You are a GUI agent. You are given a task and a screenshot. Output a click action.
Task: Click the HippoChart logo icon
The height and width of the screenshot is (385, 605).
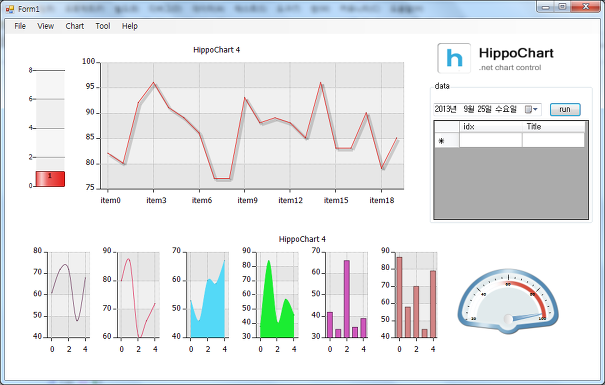tap(454, 58)
